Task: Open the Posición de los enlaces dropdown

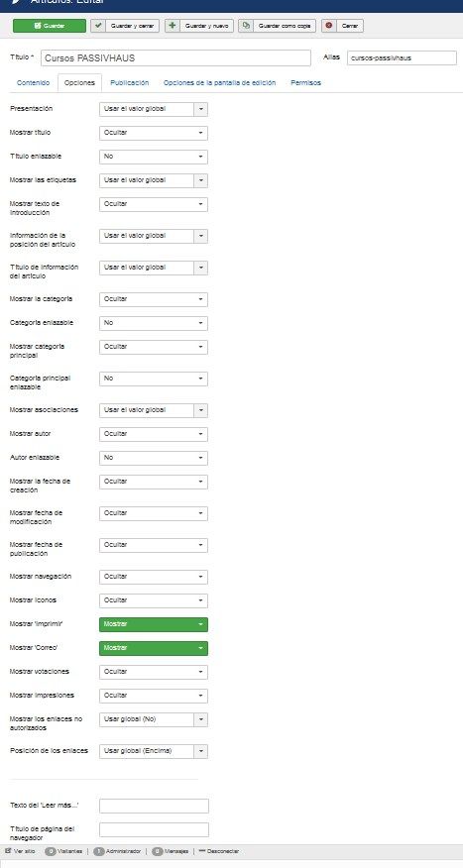Action: [x=154, y=752]
